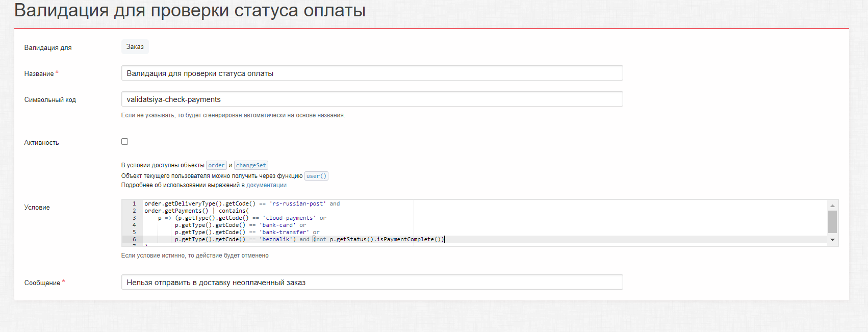
Task: Click the Символьный код label
Action: [x=50, y=99]
